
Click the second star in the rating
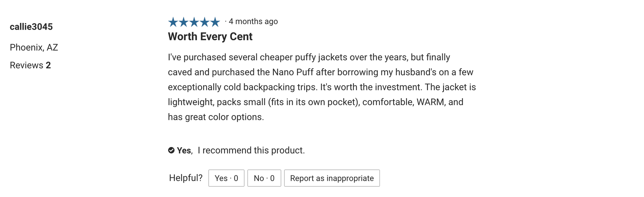(x=184, y=22)
